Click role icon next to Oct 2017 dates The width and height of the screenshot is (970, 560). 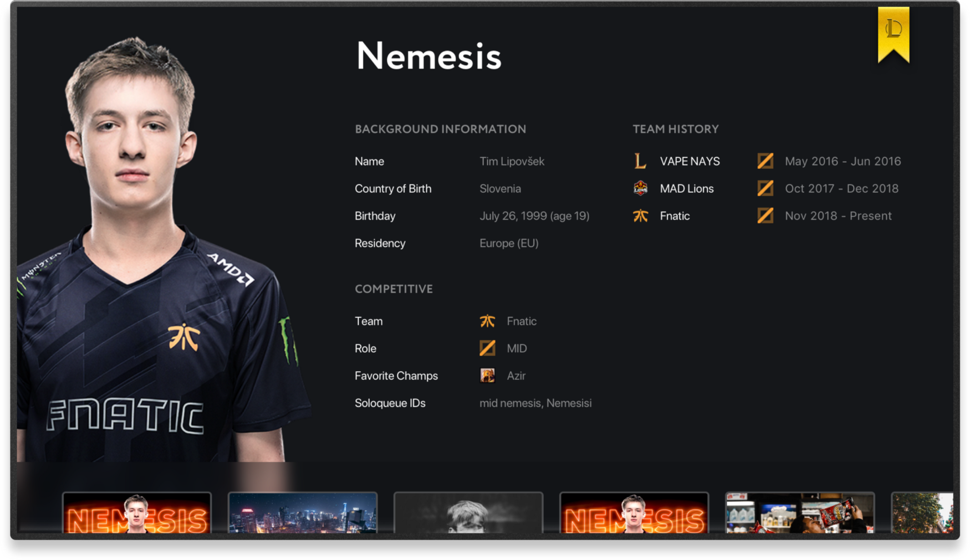(765, 188)
